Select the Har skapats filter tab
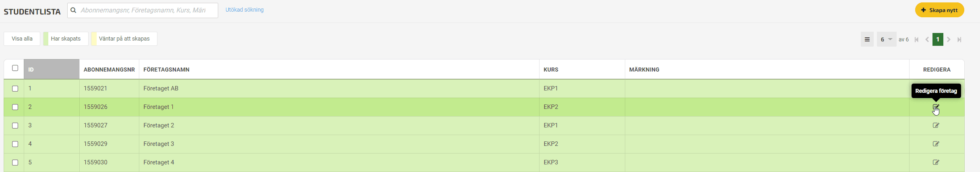980x172 pixels. pos(66,39)
